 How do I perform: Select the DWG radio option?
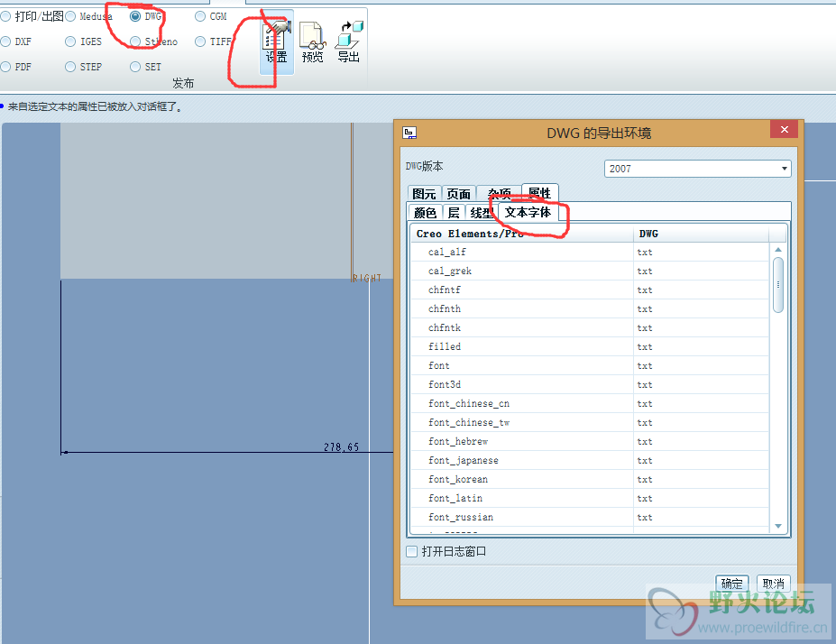[x=135, y=16]
